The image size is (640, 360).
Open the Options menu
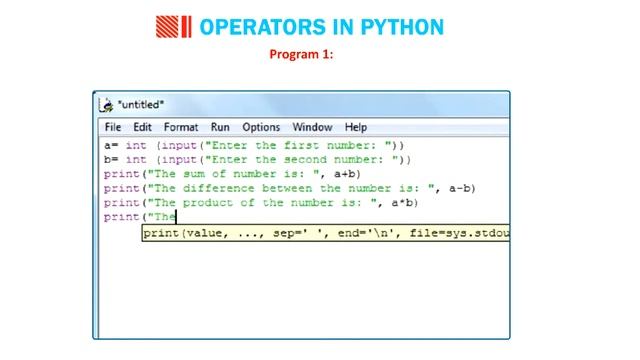point(261,127)
